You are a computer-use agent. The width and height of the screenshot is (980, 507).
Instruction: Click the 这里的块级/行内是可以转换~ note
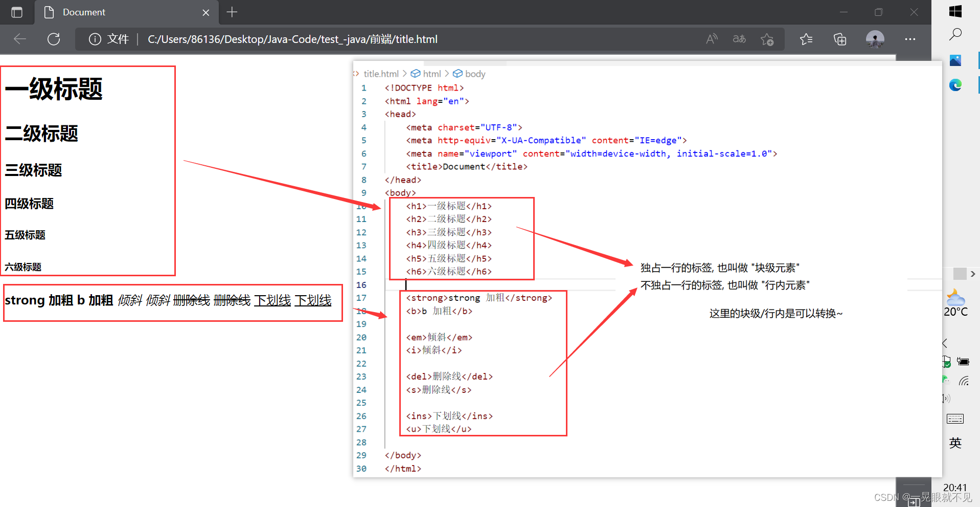776,314
